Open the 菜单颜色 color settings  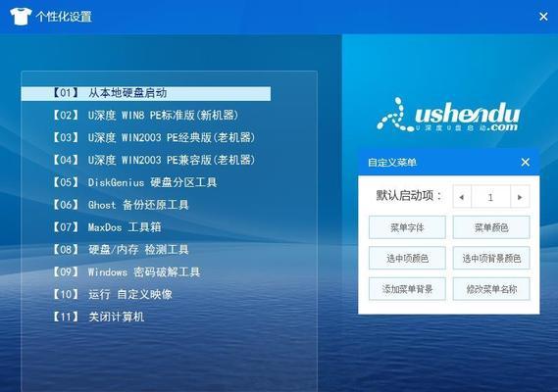coord(491,227)
